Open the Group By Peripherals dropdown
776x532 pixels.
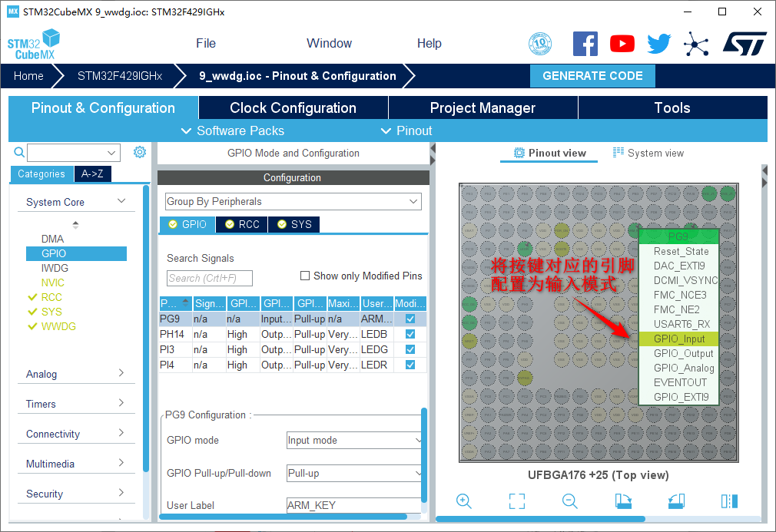click(293, 201)
